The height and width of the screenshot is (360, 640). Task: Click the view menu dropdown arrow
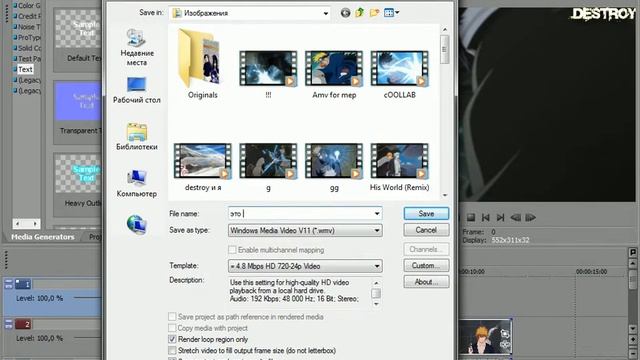click(397, 13)
